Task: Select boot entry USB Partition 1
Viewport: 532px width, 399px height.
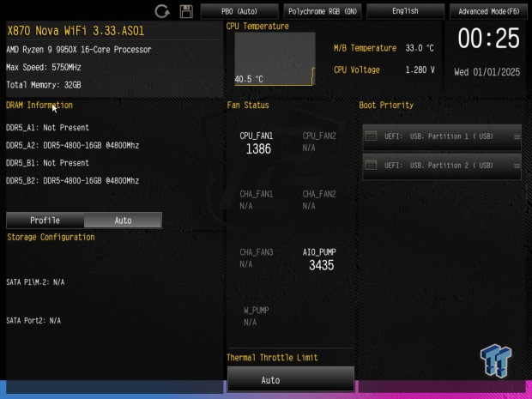Action: [442, 136]
